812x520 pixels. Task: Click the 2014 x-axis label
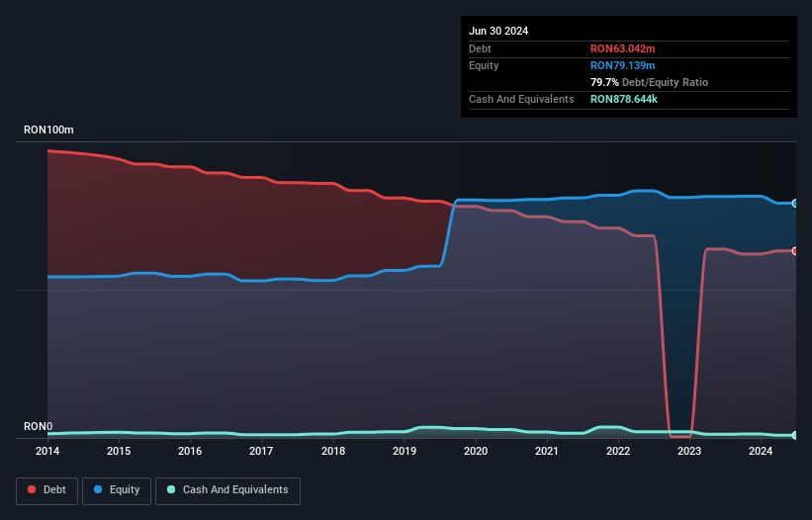47,451
